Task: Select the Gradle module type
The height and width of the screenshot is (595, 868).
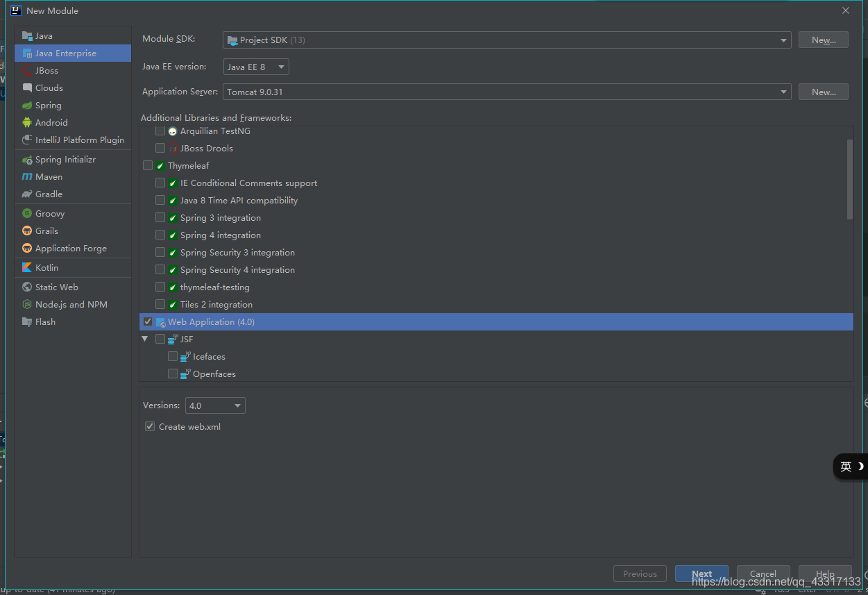Action: [x=73, y=194]
